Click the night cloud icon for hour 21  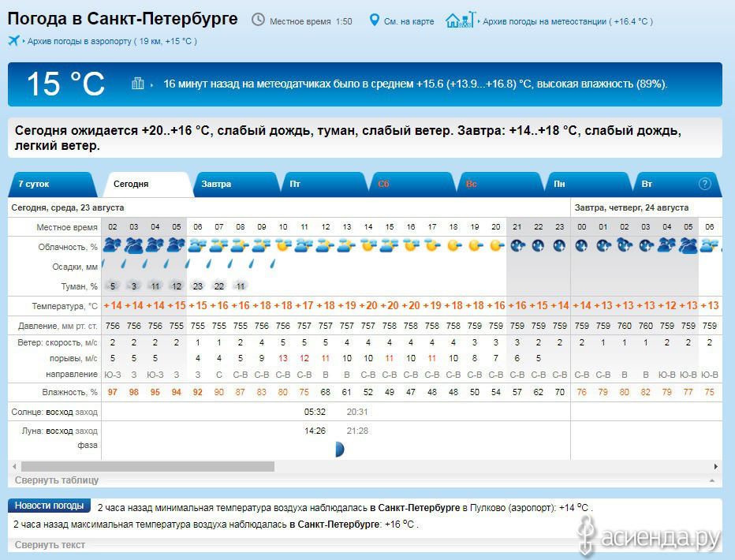point(517,245)
